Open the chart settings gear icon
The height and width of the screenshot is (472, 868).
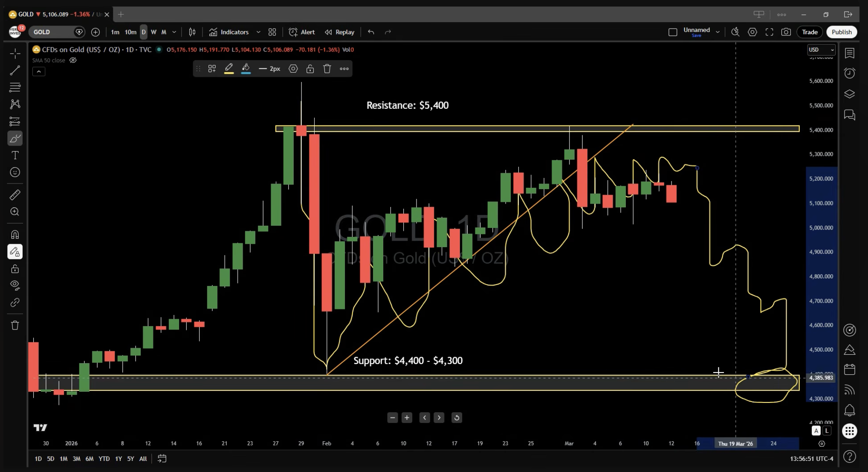752,32
